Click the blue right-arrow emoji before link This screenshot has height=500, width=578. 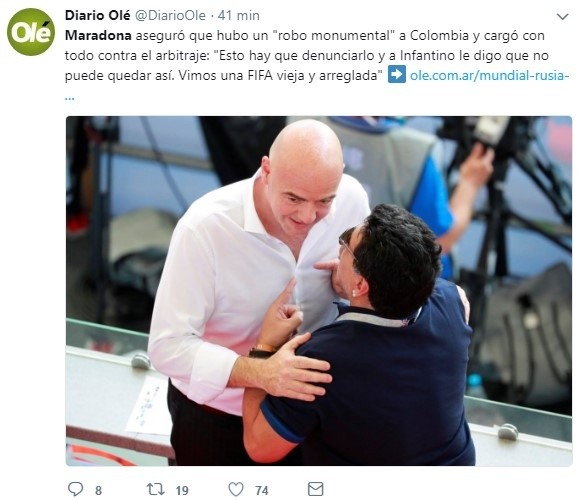(397, 75)
